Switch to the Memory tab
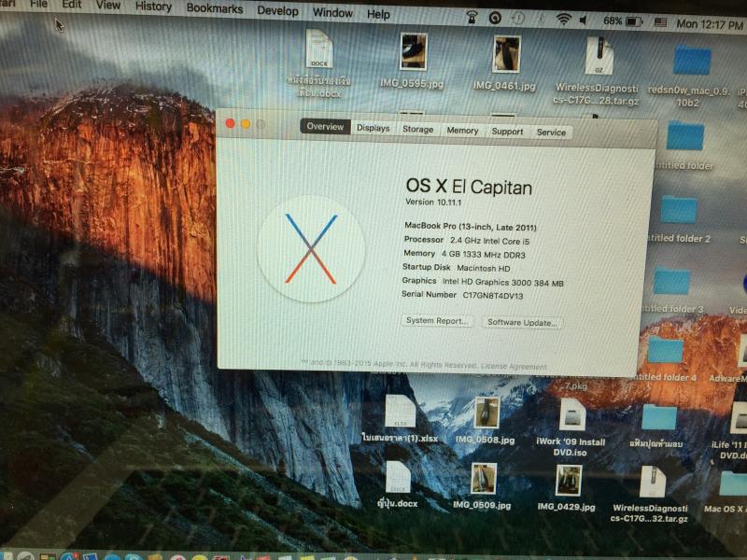 (x=462, y=131)
